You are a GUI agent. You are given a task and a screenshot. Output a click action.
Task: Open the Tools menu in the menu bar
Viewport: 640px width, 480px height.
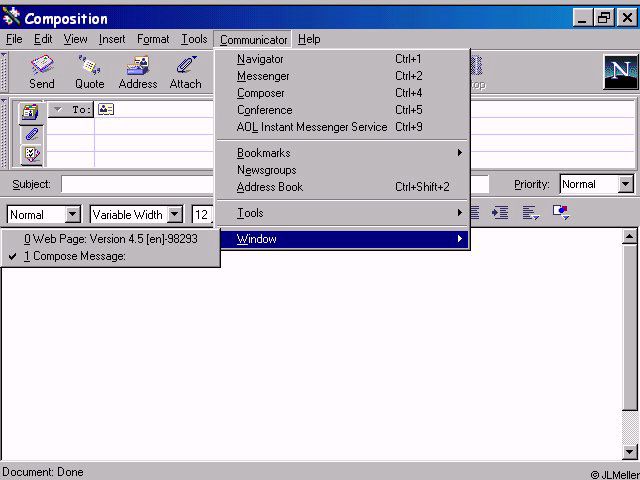coord(194,40)
